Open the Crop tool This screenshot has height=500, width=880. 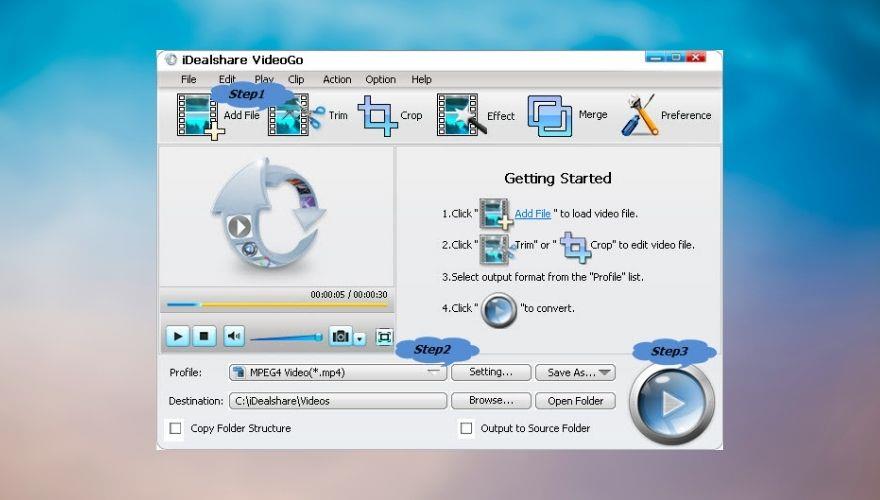coord(378,116)
